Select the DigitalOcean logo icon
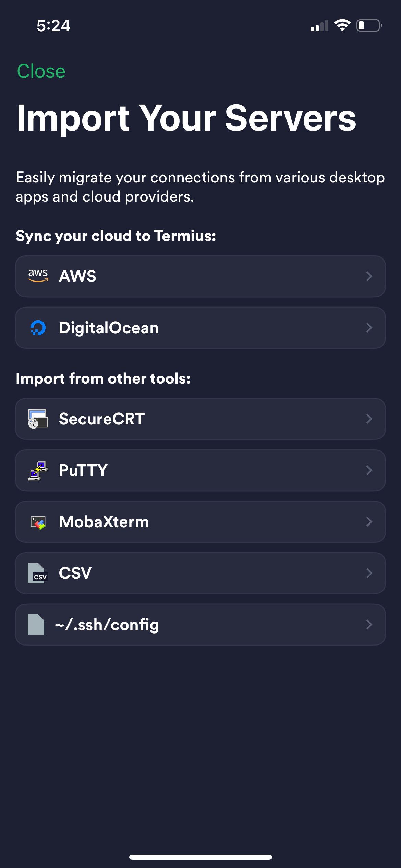This screenshot has height=868, width=401. coord(38,328)
